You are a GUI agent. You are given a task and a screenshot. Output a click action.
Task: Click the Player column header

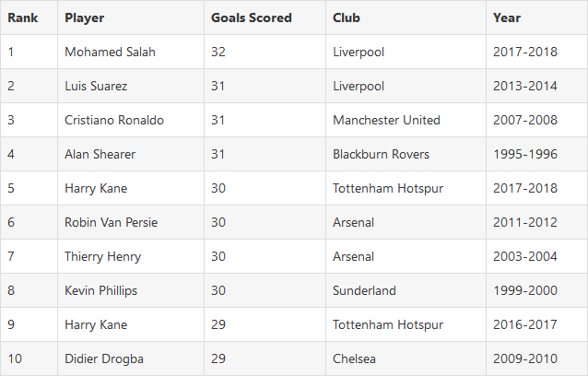point(84,18)
